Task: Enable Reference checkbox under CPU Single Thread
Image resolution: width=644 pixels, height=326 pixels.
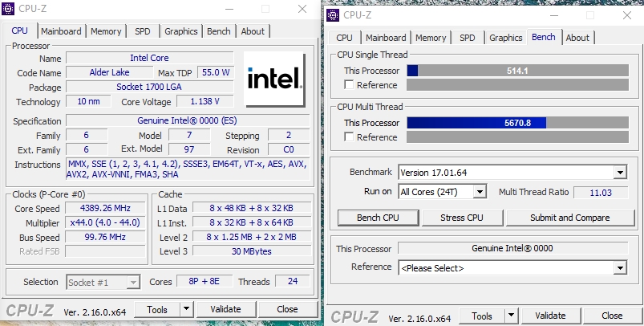Action: [349, 85]
